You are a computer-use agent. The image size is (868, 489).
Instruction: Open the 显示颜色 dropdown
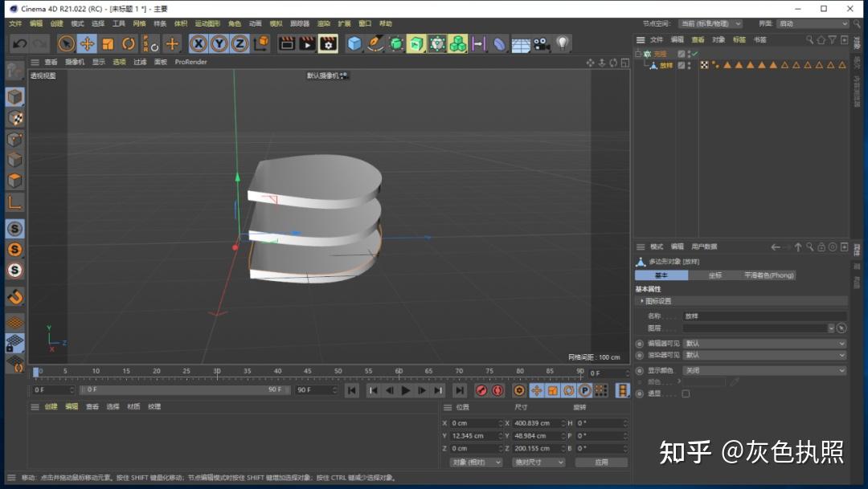click(764, 370)
